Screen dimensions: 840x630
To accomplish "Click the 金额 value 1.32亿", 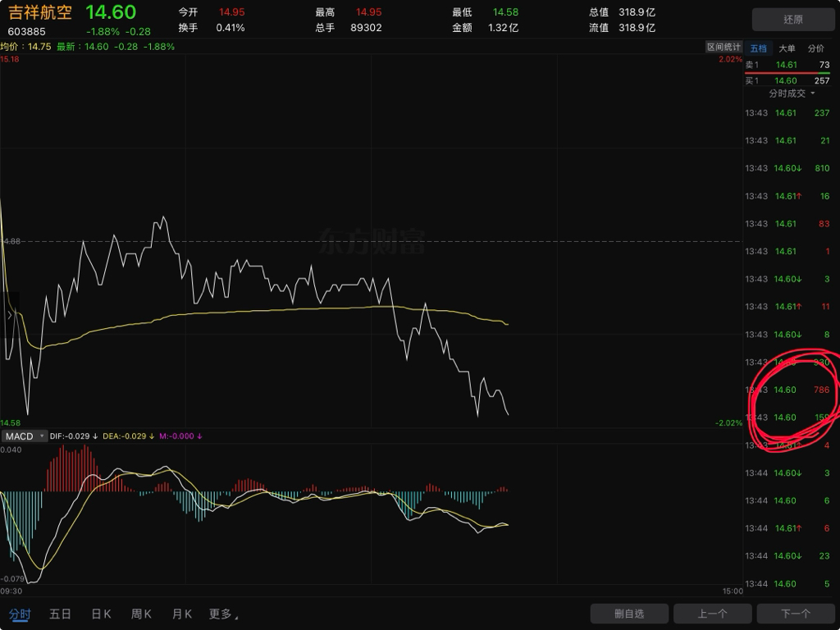I will click(503, 28).
